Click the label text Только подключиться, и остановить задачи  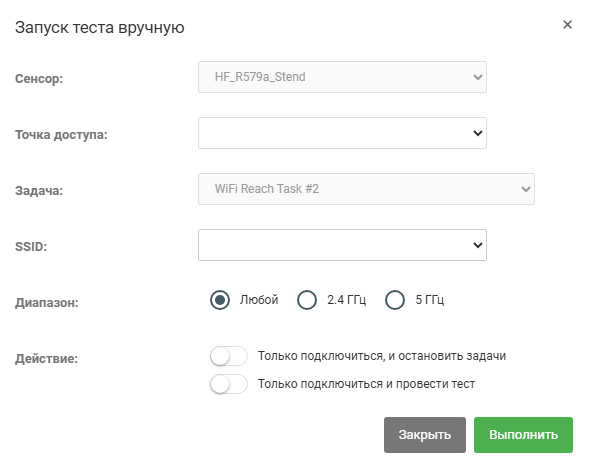coord(382,356)
